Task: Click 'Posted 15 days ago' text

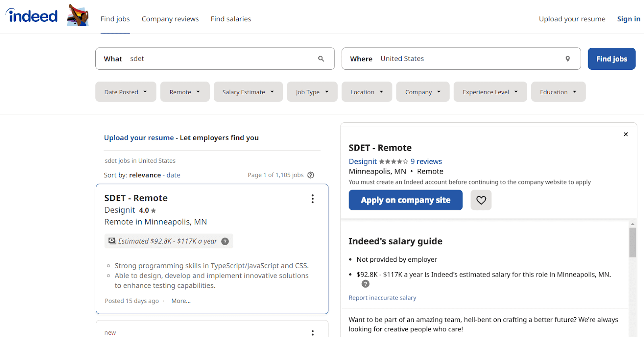Action: 132,301
